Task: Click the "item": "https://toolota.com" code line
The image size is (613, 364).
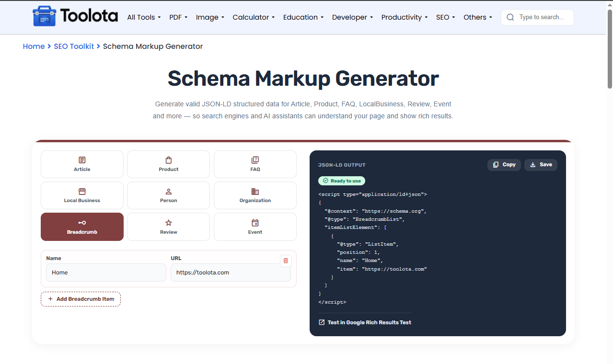Action: [x=382, y=269]
